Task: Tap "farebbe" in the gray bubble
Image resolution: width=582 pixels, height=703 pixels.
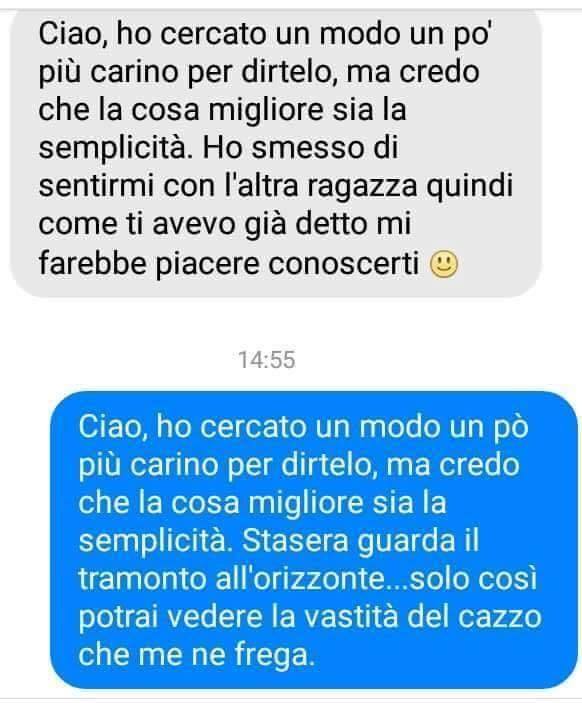Action: [x=93, y=263]
